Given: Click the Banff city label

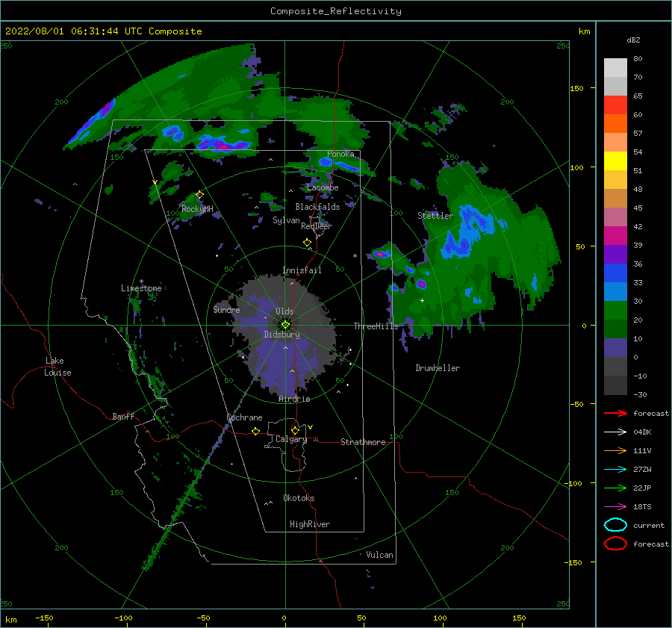Looking at the screenshot, I should coord(123,416).
